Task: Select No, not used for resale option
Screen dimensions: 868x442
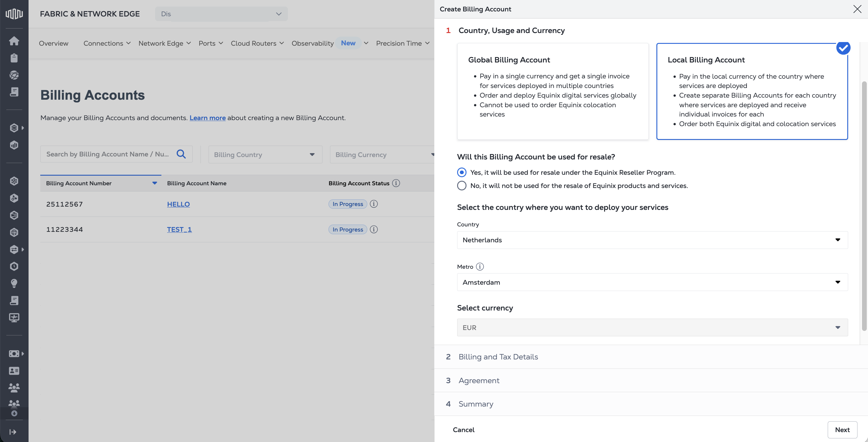Action: pos(462,186)
